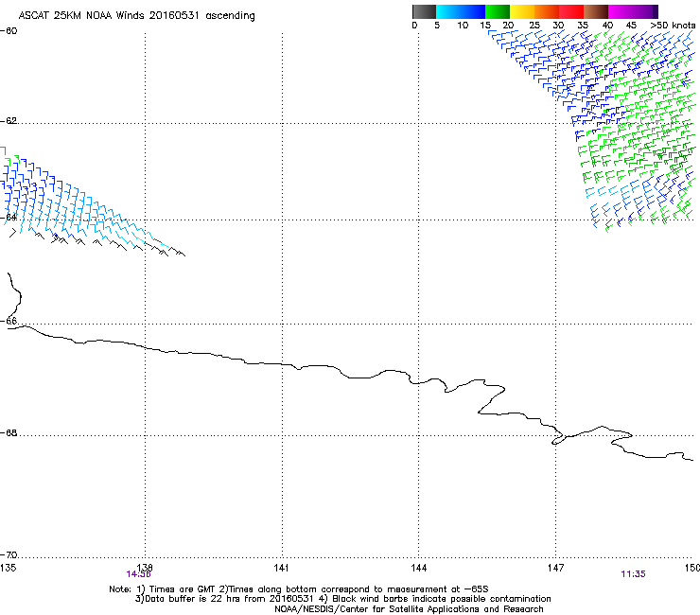Click the purple '11:35' pass time label
Screen dimensions: 700x615
pyautogui.click(x=633, y=574)
